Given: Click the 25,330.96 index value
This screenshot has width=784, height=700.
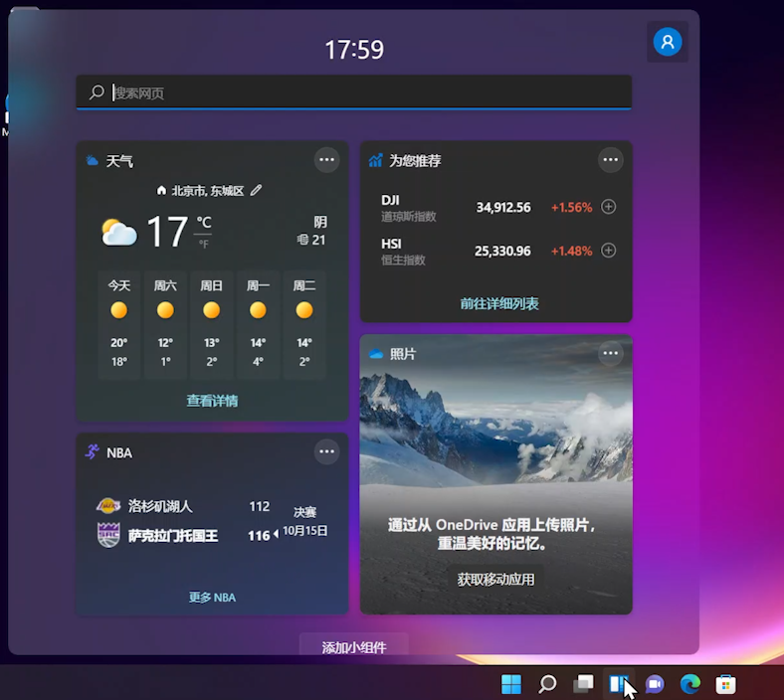Looking at the screenshot, I should tap(502, 251).
